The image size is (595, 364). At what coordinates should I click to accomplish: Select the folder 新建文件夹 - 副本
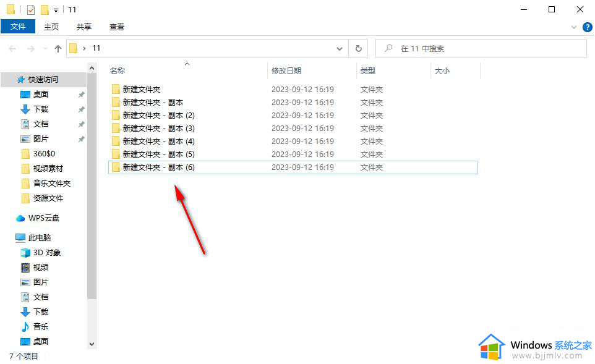[x=153, y=103]
